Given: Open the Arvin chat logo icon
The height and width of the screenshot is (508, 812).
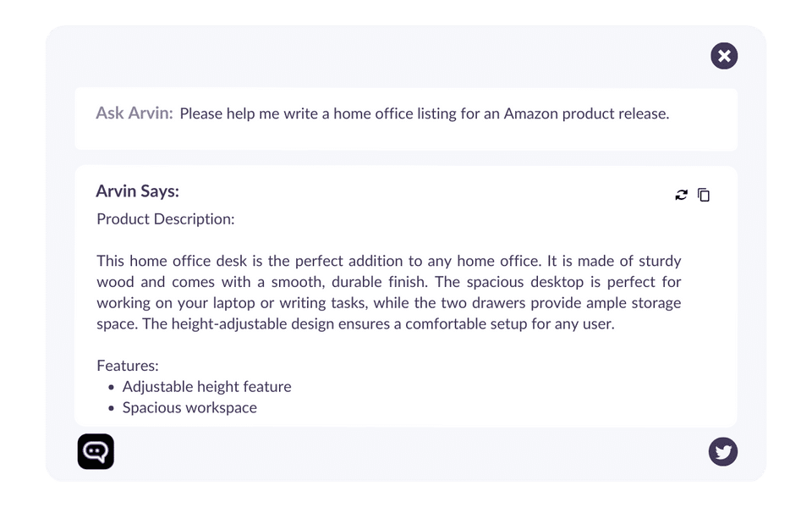Looking at the screenshot, I should coord(96,451).
